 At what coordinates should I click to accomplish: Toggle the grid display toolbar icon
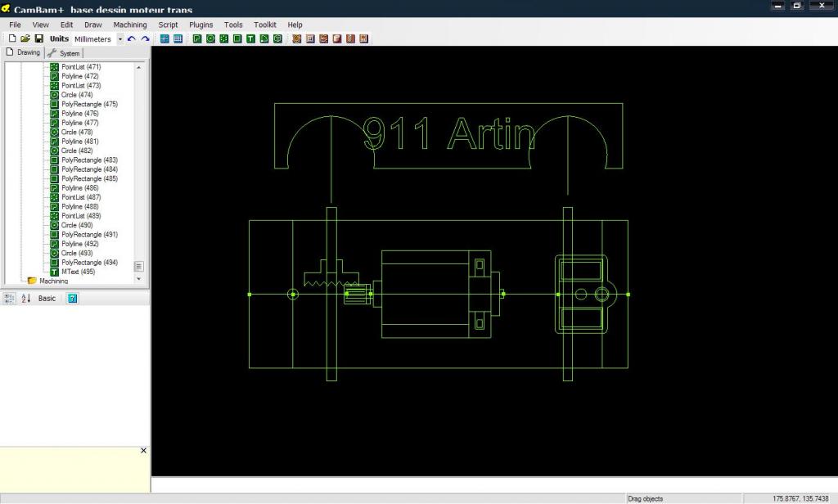pos(178,38)
